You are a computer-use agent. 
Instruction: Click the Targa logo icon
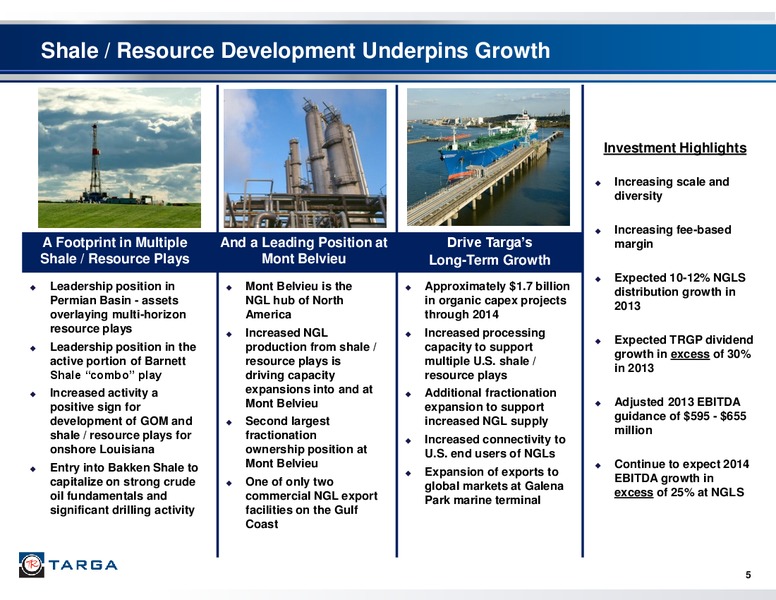click(x=32, y=565)
